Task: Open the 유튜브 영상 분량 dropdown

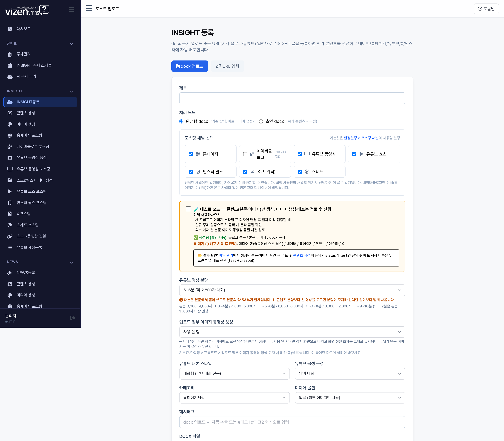Action: (292, 290)
